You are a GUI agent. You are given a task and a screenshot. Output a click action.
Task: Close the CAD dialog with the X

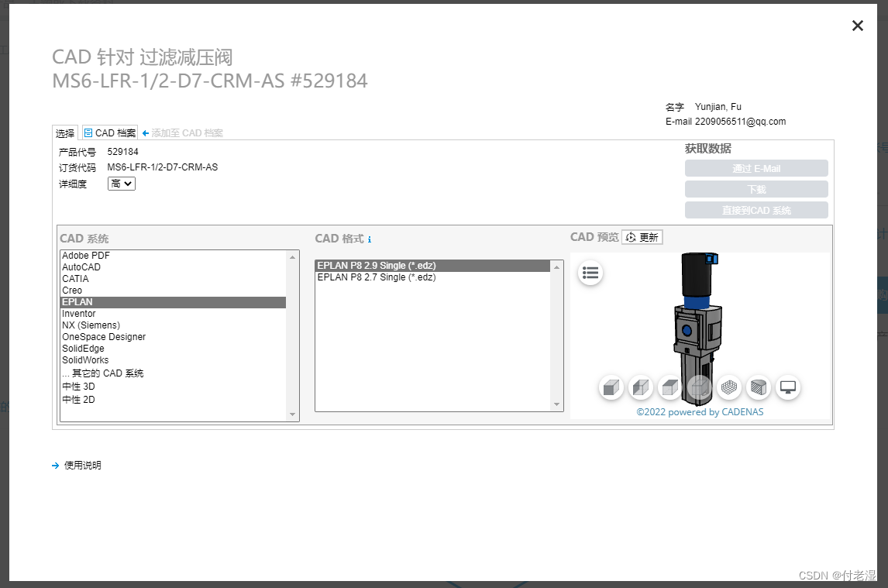(x=857, y=26)
